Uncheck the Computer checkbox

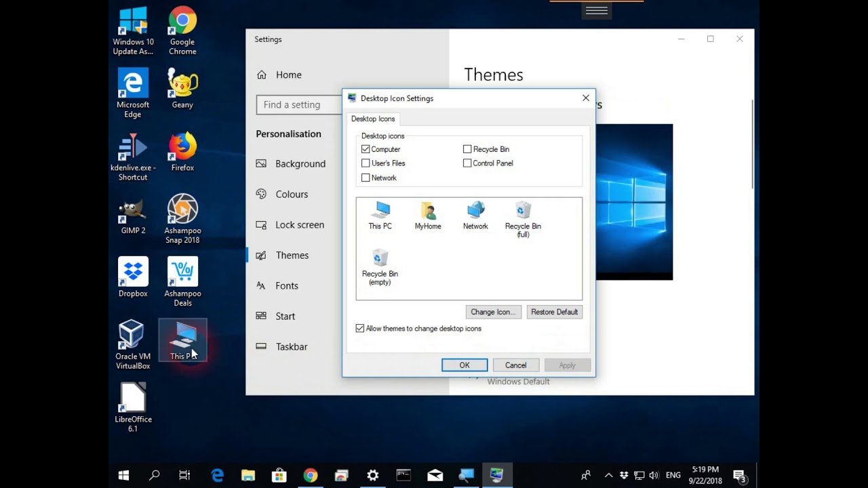[366, 149]
